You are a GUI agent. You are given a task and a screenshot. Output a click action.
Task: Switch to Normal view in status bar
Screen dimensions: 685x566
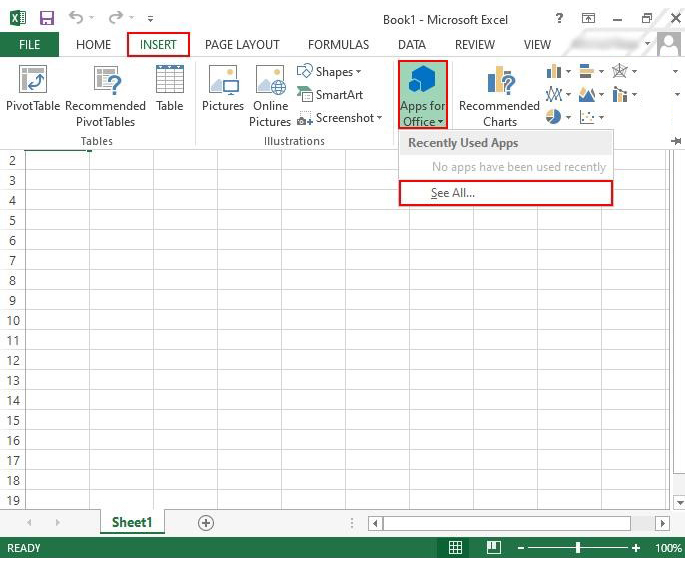click(455, 548)
